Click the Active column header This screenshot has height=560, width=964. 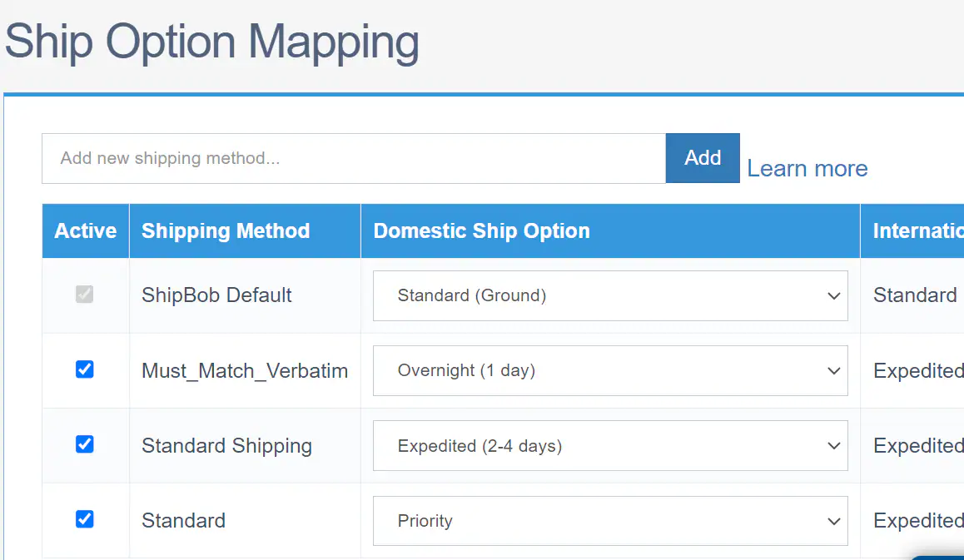click(x=84, y=230)
